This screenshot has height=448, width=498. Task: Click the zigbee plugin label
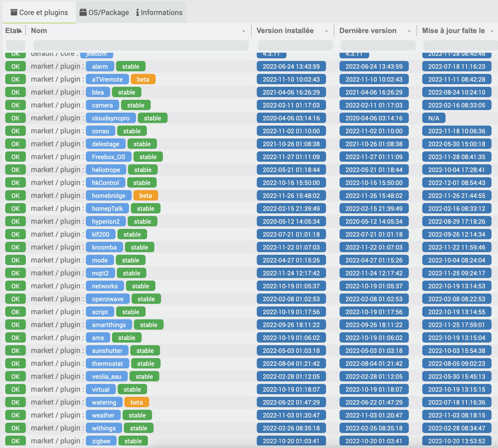tap(101, 441)
